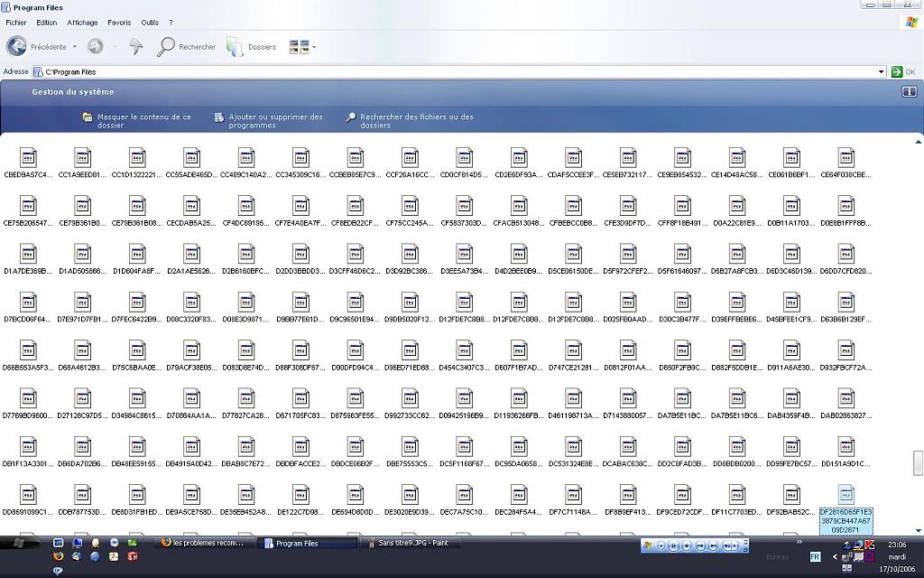Select file DE8D31FB1ED...
Image resolution: width=924 pixels, height=578 pixels.
137,501
